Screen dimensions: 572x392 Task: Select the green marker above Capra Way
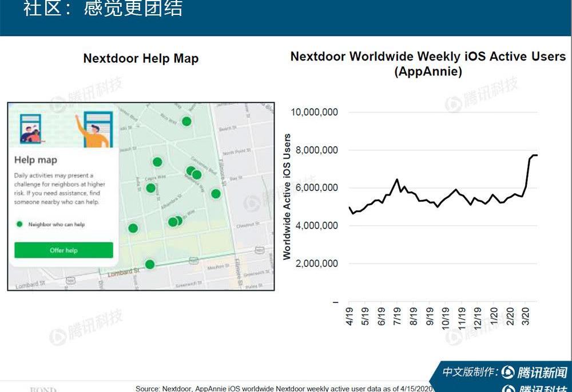click(x=157, y=162)
